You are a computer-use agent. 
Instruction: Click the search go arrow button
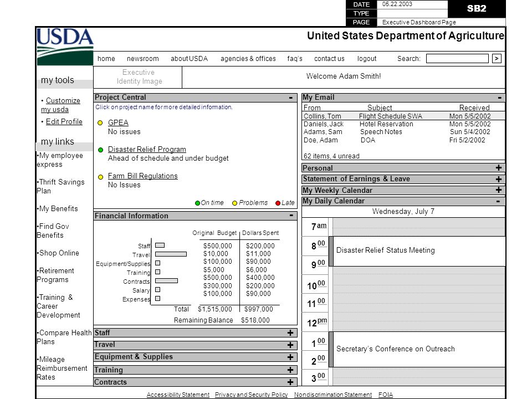coord(497,59)
